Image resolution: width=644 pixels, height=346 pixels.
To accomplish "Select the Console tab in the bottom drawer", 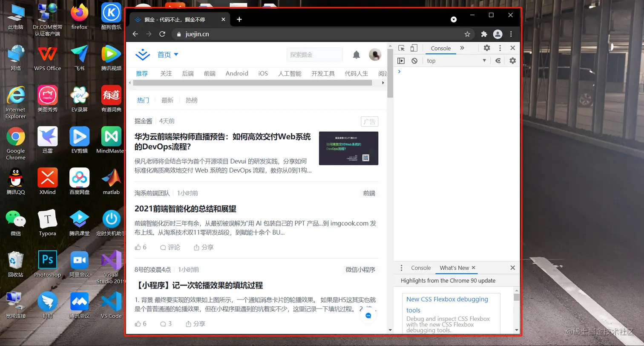I will coord(421,268).
